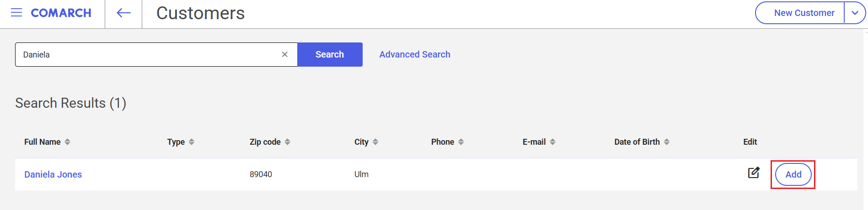Click the COMARCH logo

[x=61, y=13]
